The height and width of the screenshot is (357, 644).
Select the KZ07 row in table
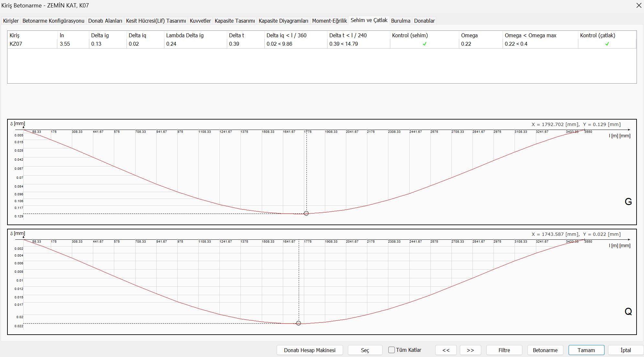coord(16,44)
